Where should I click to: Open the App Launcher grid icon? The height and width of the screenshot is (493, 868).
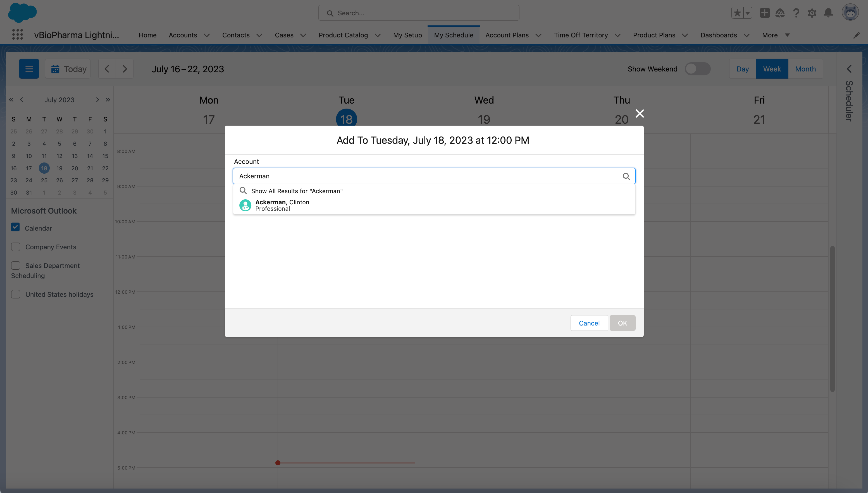pyautogui.click(x=17, y=35)
